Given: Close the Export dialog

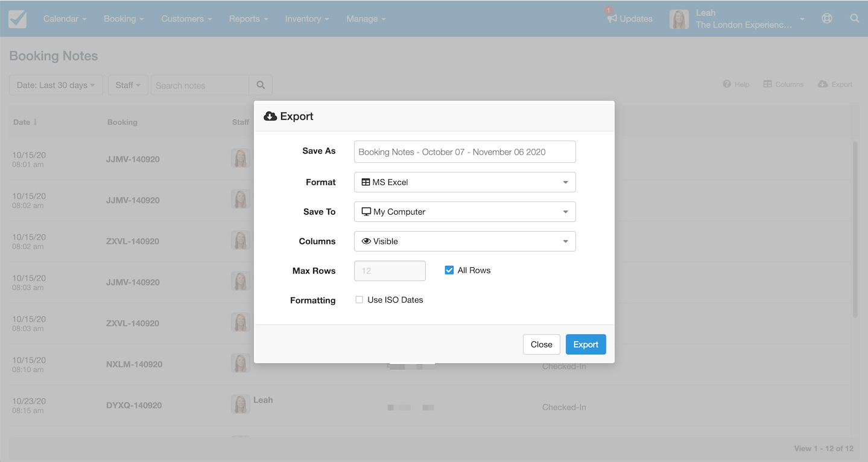Looking at the screenshot, I should (542, 344).
